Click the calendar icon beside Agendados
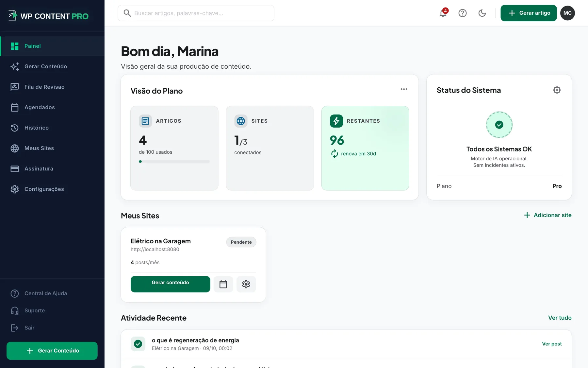Image resolution: width=588 pixels, height=368 pixels. coord(15,107)
